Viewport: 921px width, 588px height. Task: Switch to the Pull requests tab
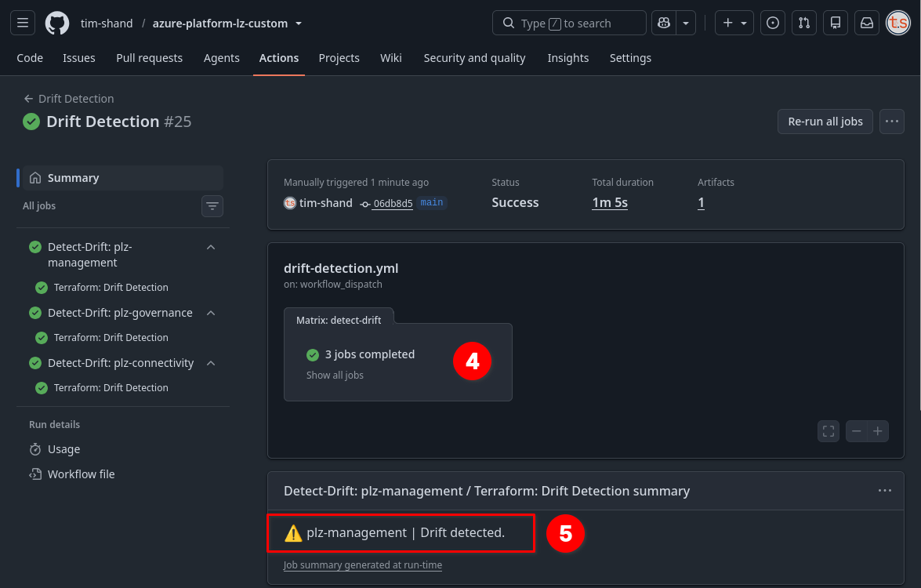tap(149, 58)
